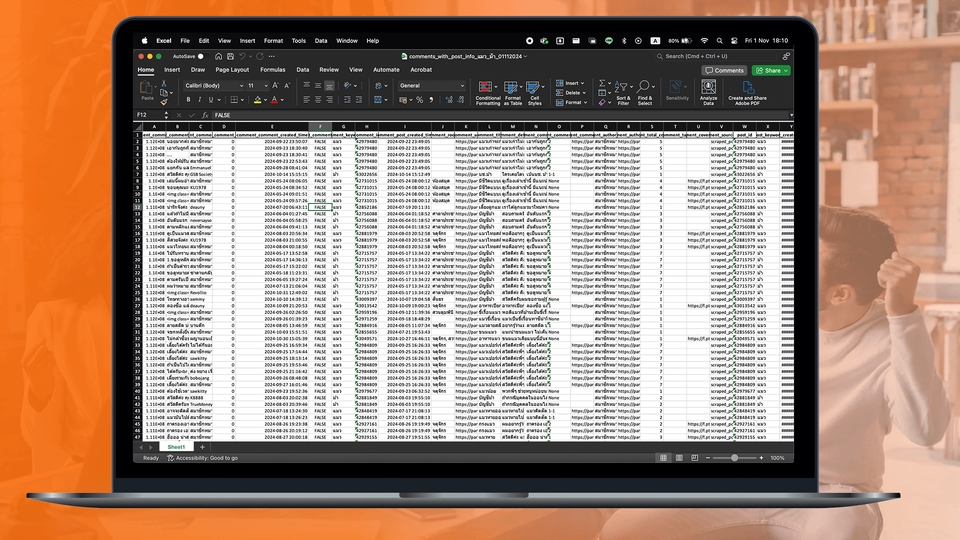Select the Automate ribbon tab
This screenshot has width=960, height=540.
pyautogui.click(x=386, y=70)
